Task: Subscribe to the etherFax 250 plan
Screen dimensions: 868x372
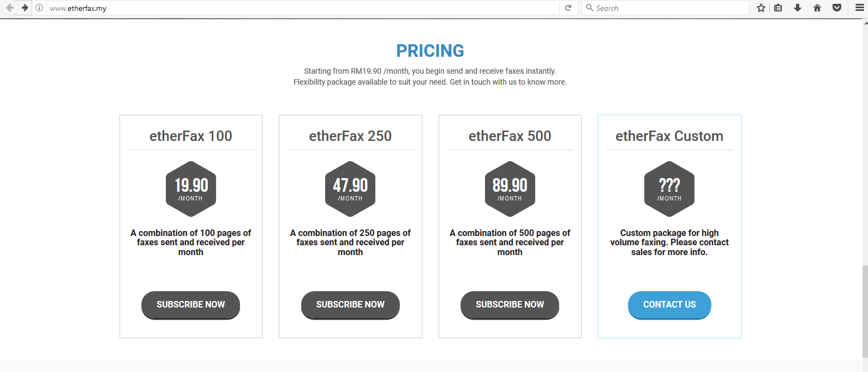Action: [350, 305]
